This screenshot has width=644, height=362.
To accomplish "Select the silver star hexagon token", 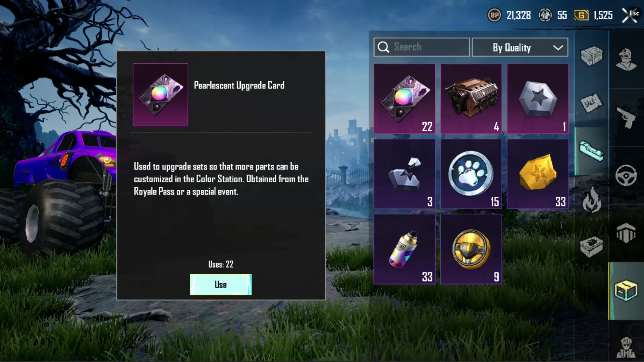I will (538, 99).
